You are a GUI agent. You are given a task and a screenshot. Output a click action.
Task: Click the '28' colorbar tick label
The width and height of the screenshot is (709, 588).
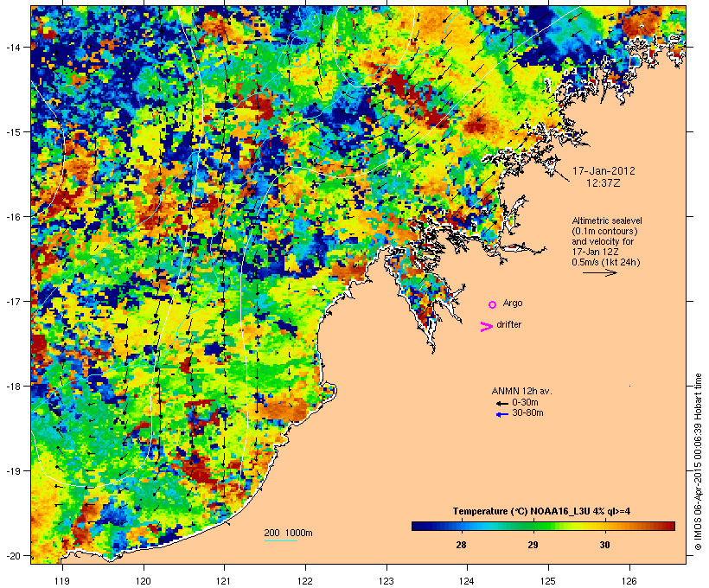tap(461, 545)
